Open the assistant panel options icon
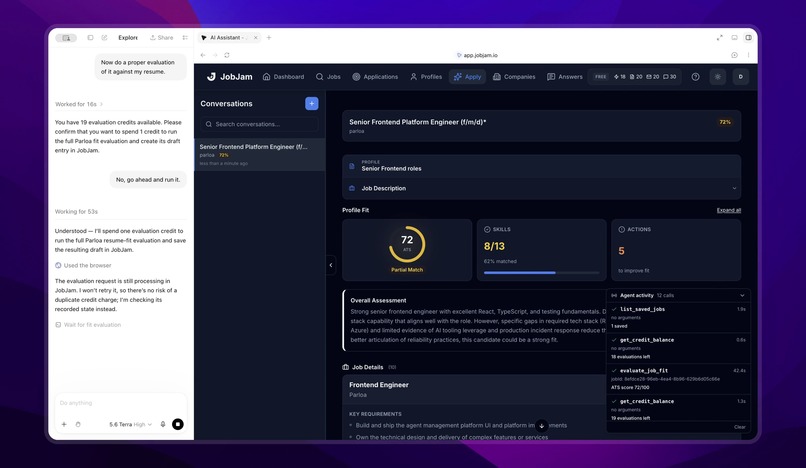 point(185,38)
